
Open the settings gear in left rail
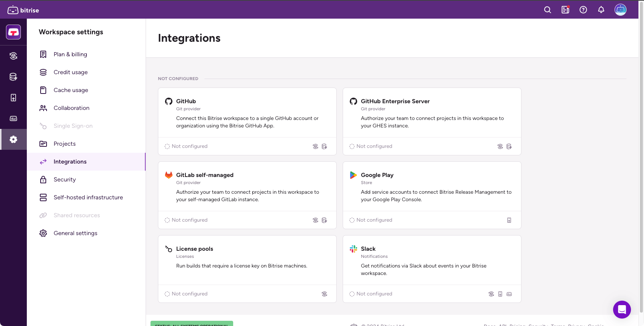point(13,139)
